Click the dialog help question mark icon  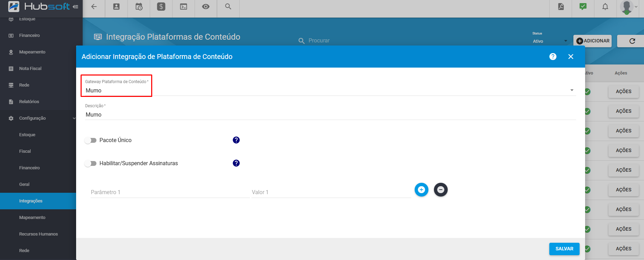tap(553, 57)
